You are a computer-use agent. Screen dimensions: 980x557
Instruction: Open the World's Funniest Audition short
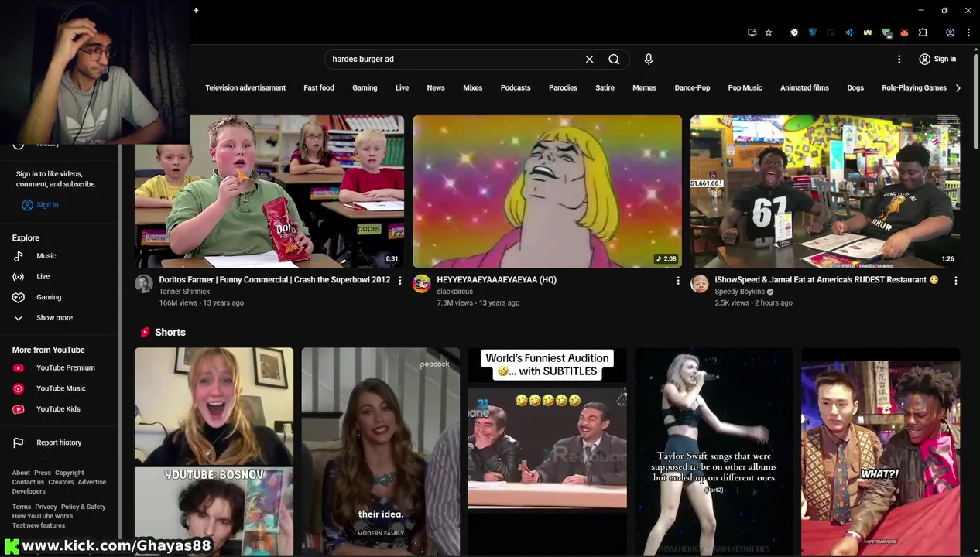point(547,452)
